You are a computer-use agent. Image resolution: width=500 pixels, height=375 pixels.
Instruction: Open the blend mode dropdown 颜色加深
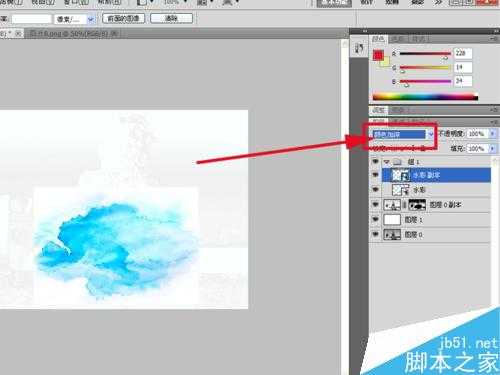tap(403, 134)
